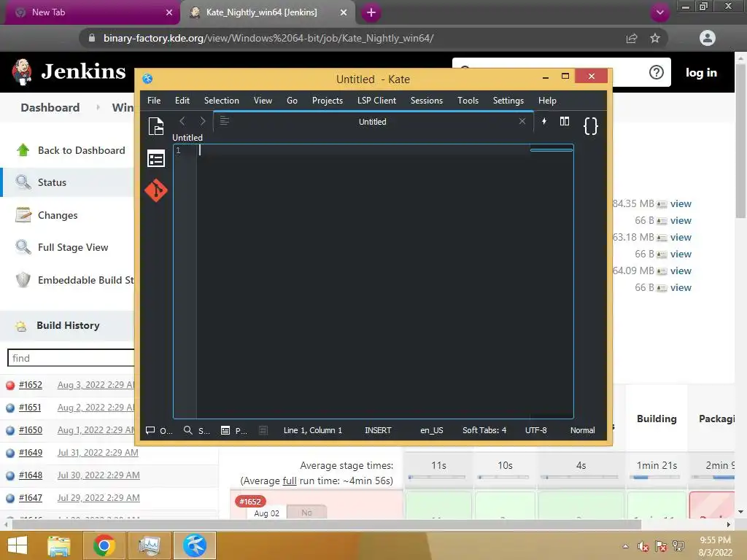Viewport: 747px width, 560px height.
Task: Open a new browser tab with plus button
Action: (371, 12)
